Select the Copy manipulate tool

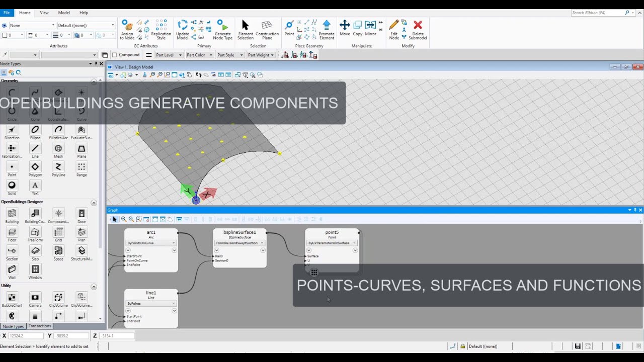tap(358, 25)
